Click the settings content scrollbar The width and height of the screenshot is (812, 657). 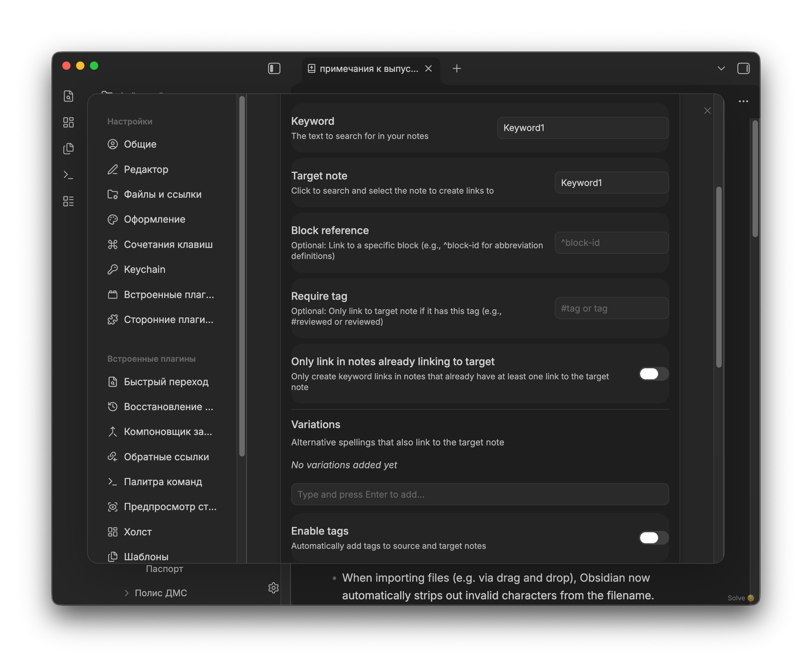(719, 277)
